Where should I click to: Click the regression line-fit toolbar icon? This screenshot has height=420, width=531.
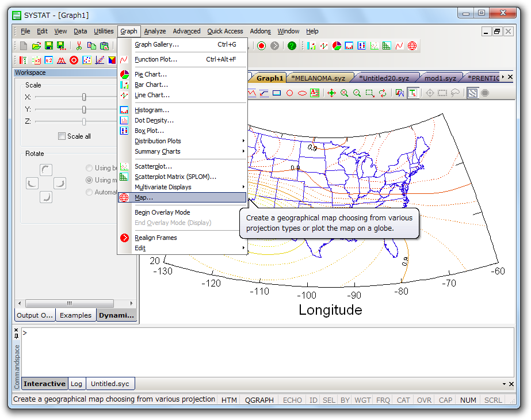(x=100, y=60)
